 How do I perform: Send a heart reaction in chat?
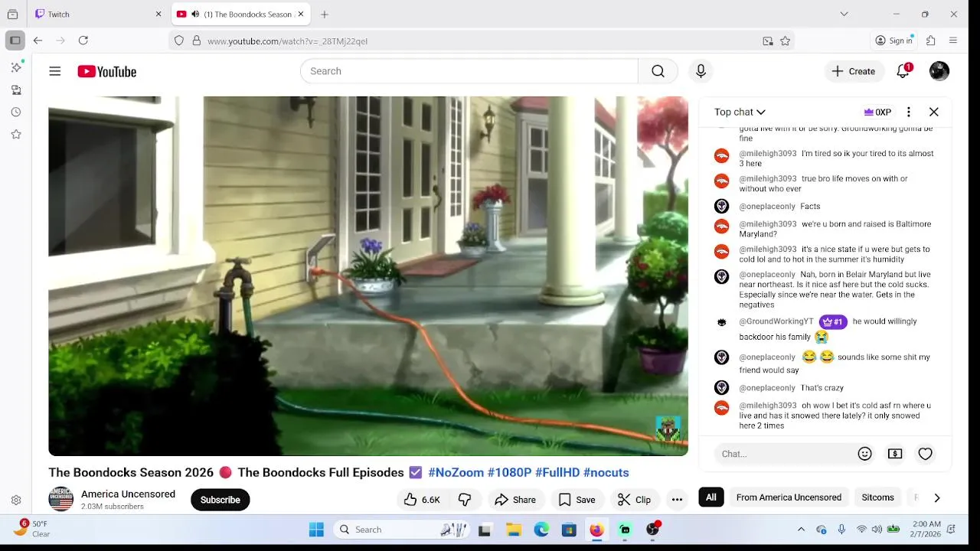(x=925, y=454)
